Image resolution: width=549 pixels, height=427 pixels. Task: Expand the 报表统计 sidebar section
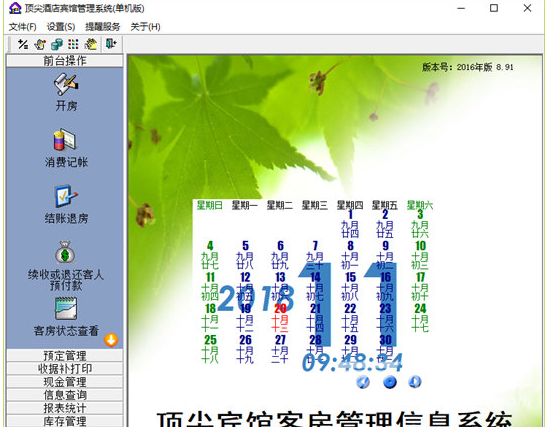65,408
